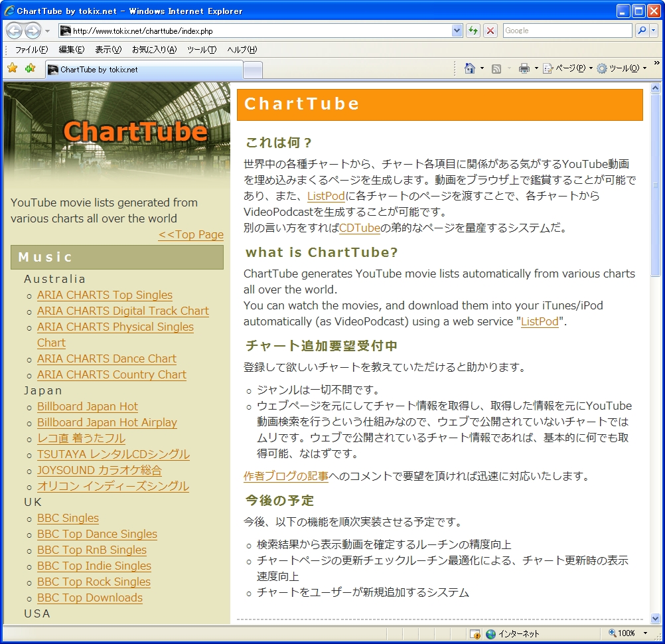
Task: Click the browser Forward arrow button
Action: (33, 31)
